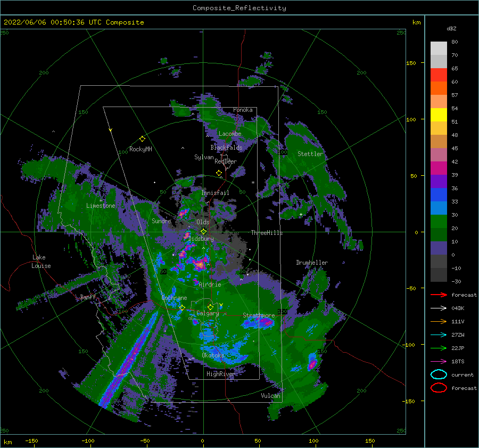Click the current legend text
This screenshot has height=448, width=479.
[463, 374]
